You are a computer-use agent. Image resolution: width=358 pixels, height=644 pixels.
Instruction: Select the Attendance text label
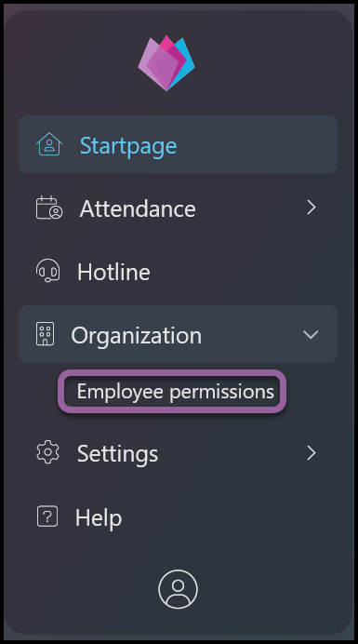[x=138, y=208]
